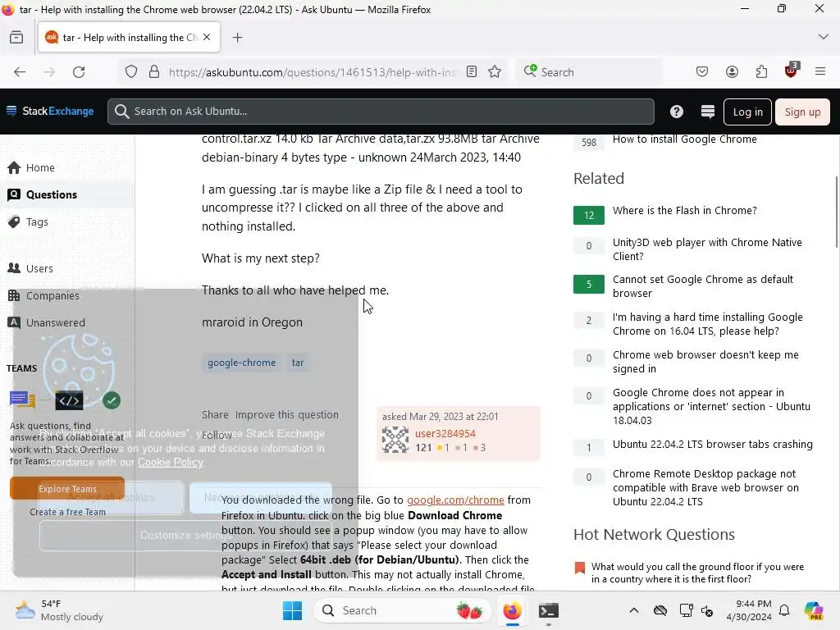
Task: Open the Windows Start menu
Action: [x=293, y=610]
